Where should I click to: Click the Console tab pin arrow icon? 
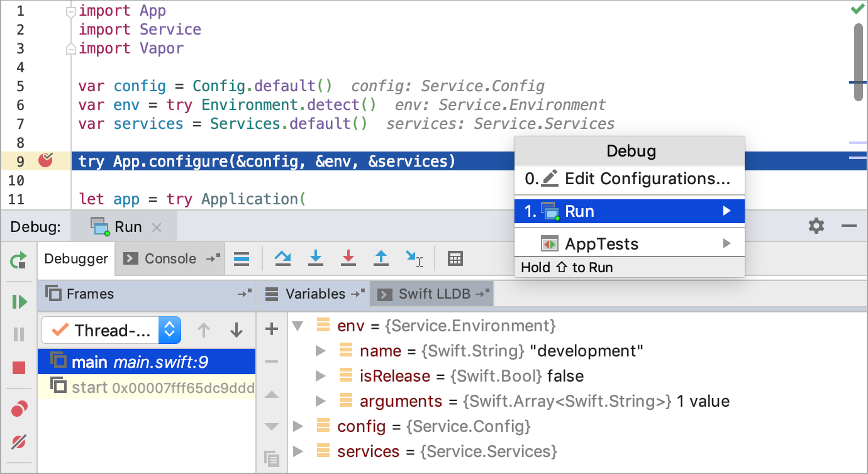(213, 258)
